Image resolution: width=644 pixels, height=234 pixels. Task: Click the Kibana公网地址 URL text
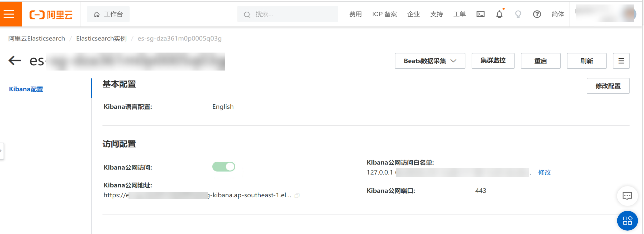click(x=197, y=195)
